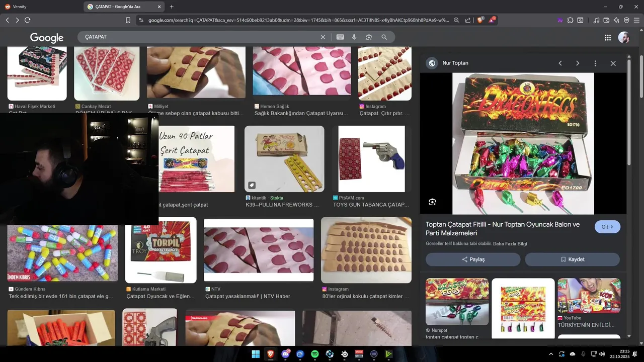Open the Toptan Çatapat Fitilli title link

503,229
